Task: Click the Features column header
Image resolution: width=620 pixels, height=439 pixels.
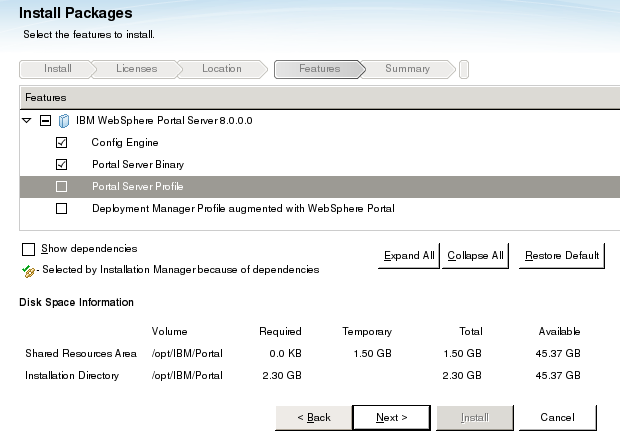Action: coord(319,98)
